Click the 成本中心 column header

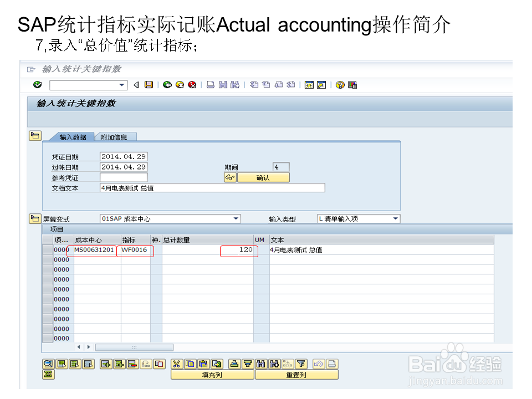tap(98, 240)
